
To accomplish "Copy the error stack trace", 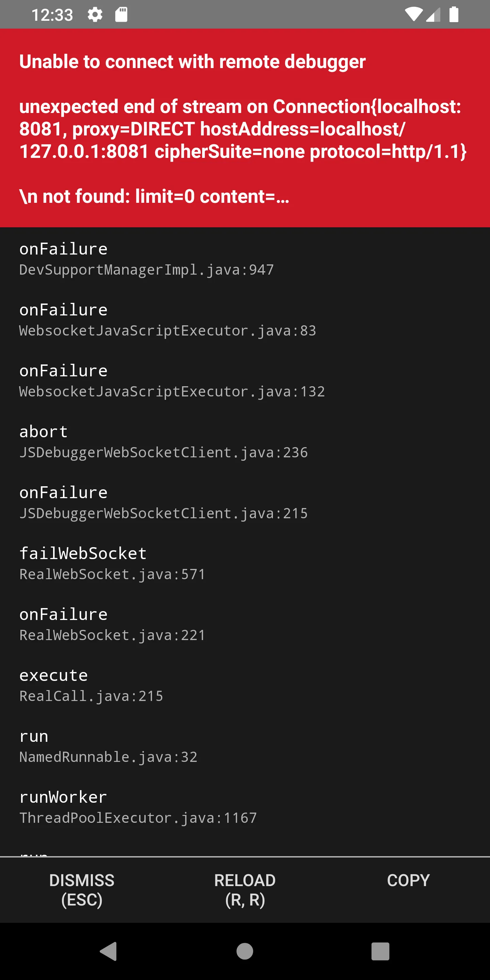I will click(x=408, y=881).
